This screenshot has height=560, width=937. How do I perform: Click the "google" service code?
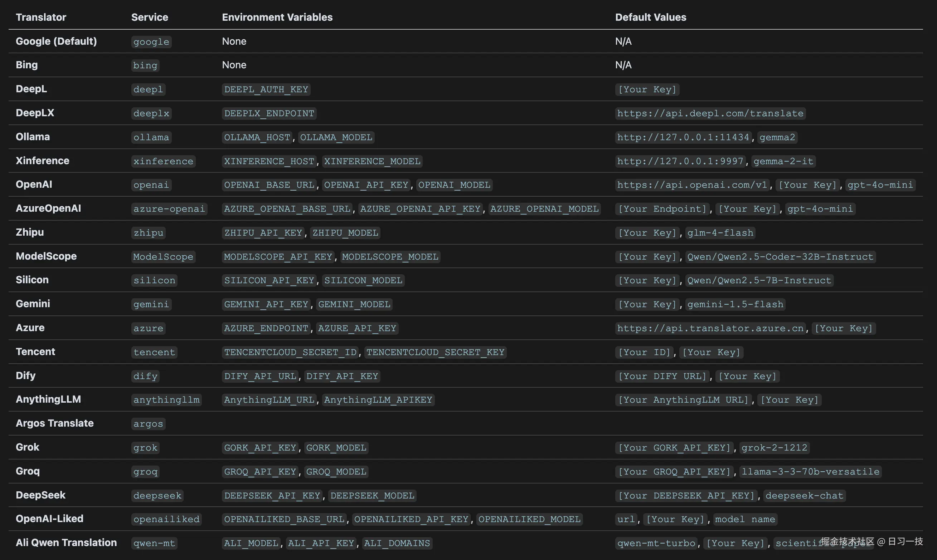[151, 42]
